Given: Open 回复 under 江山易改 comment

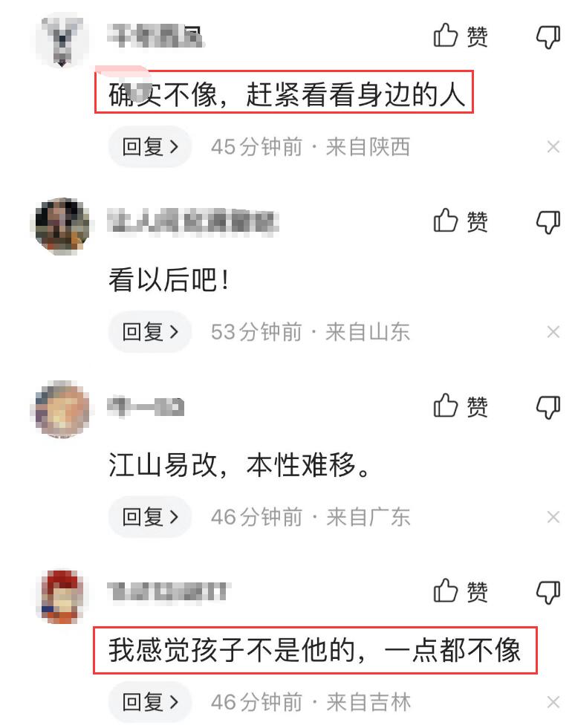Looking at the screenshot, I should 150,517.
